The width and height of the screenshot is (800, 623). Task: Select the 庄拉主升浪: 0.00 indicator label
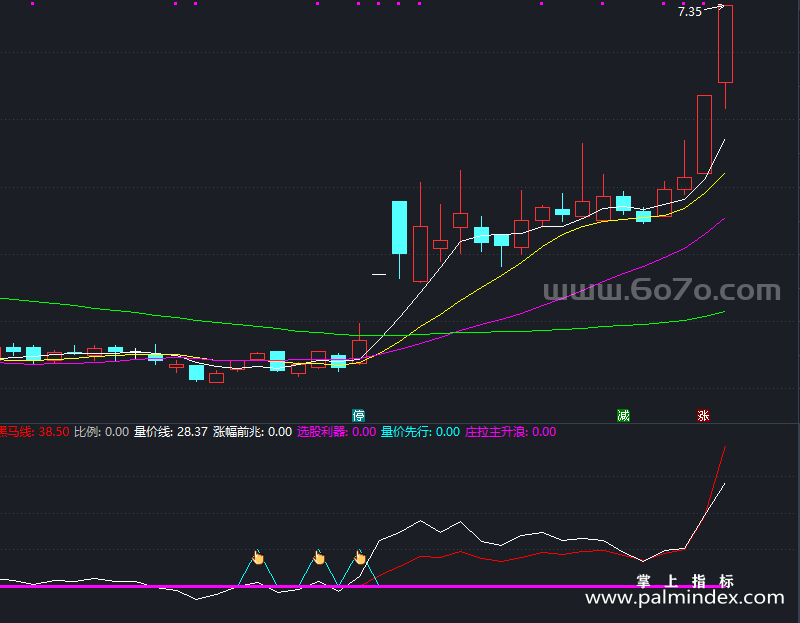coord(511,432)
